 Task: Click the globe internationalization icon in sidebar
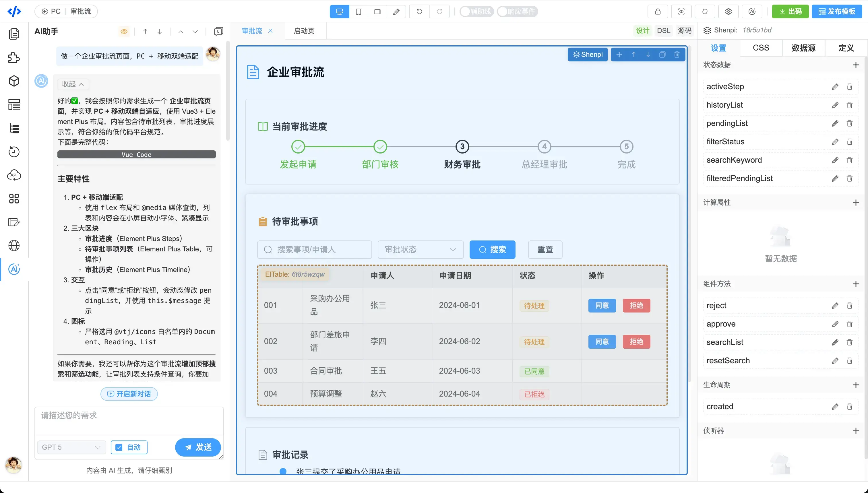pyautogui.click(x=14, y=245)
